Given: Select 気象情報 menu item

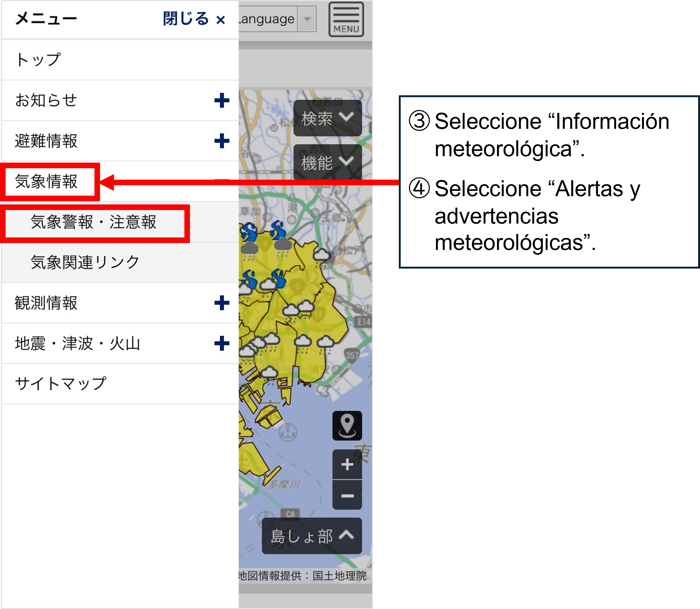Looking at the screenshot, I should coord(47,181).
